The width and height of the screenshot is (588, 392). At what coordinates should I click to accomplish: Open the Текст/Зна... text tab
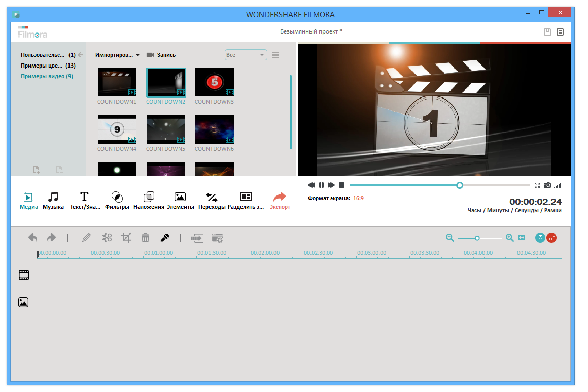pos(85,201)
